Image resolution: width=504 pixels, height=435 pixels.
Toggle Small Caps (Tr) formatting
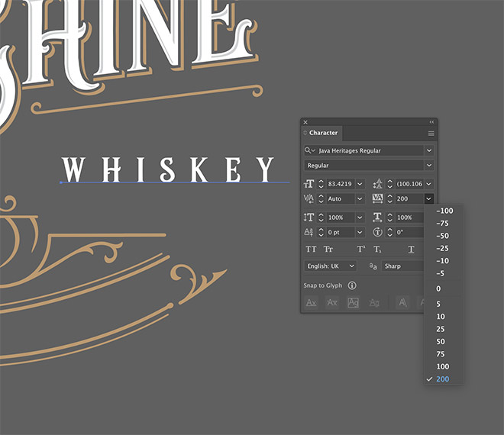click(329, 250)
